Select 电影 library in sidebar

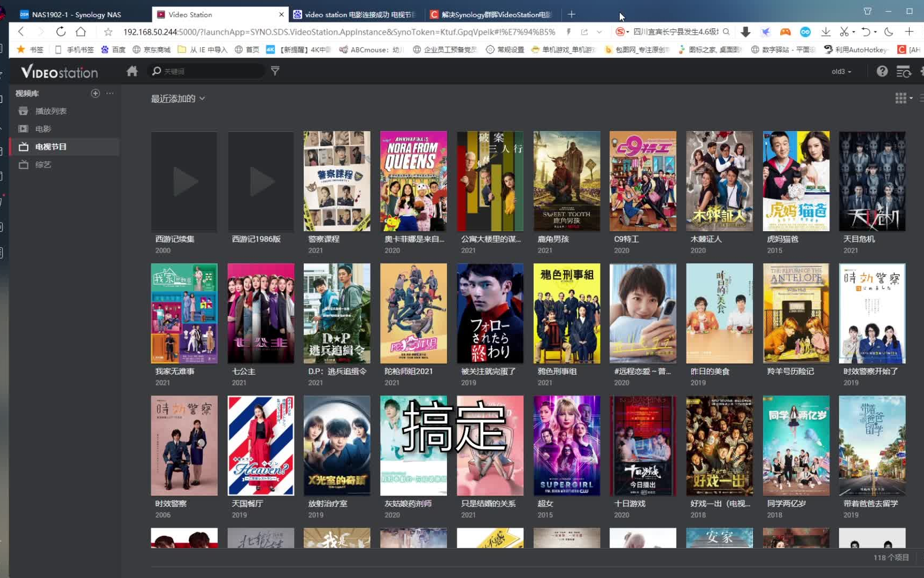click(x=64, y=129)
